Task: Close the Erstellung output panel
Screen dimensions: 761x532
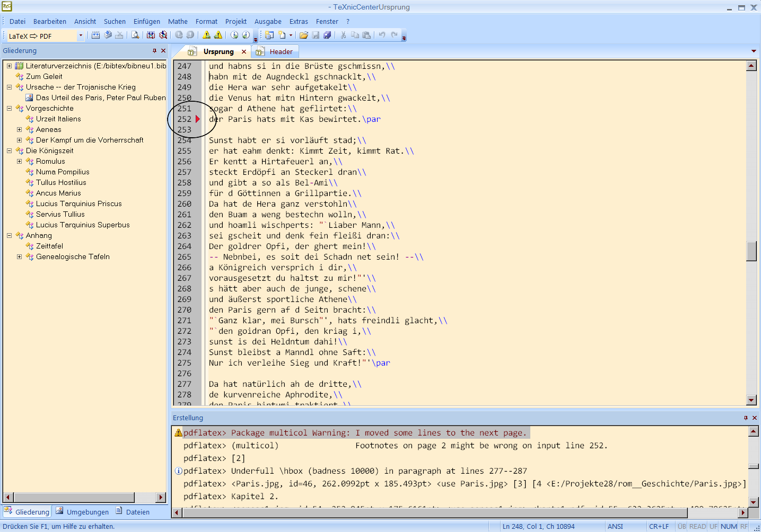Action: click(x=755, y=418)
